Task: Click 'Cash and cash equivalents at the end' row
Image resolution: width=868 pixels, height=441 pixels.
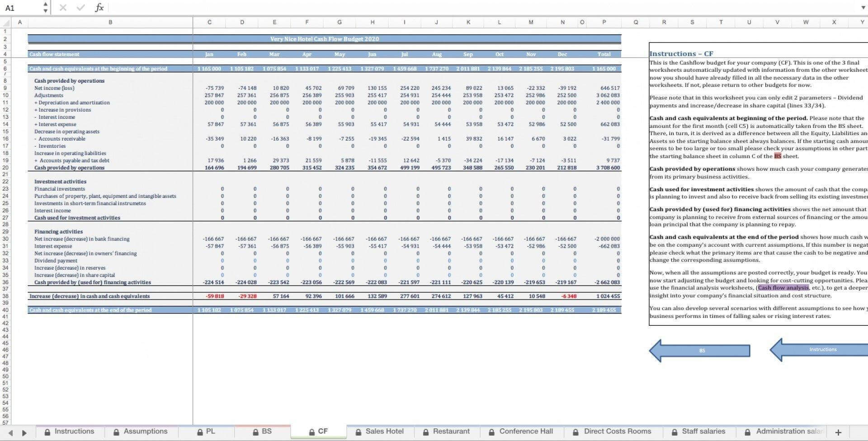Action: tap(324, 310)
